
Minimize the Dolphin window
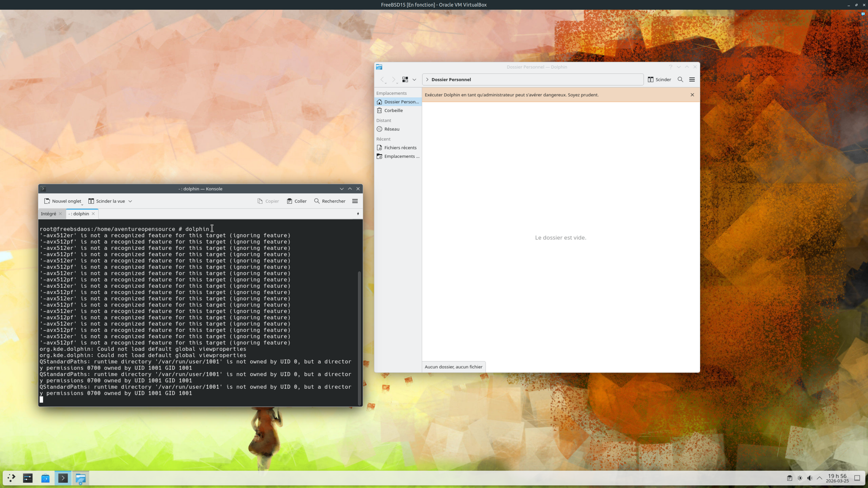point(679,67)
